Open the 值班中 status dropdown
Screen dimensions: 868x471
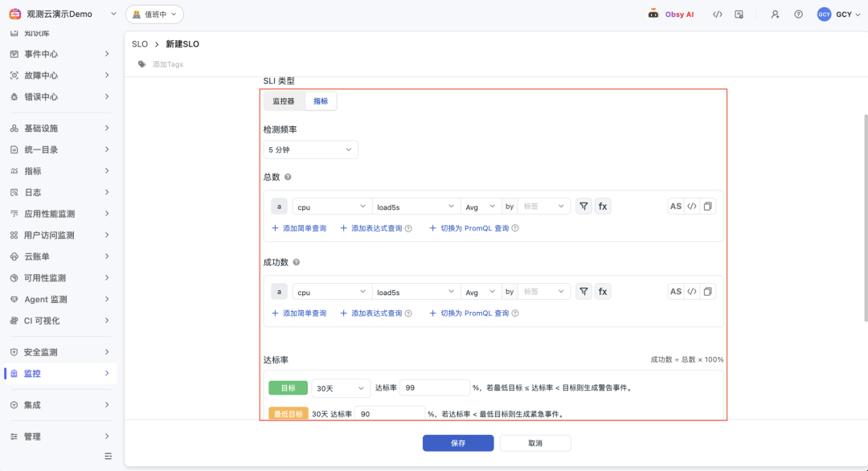[154, 14]
